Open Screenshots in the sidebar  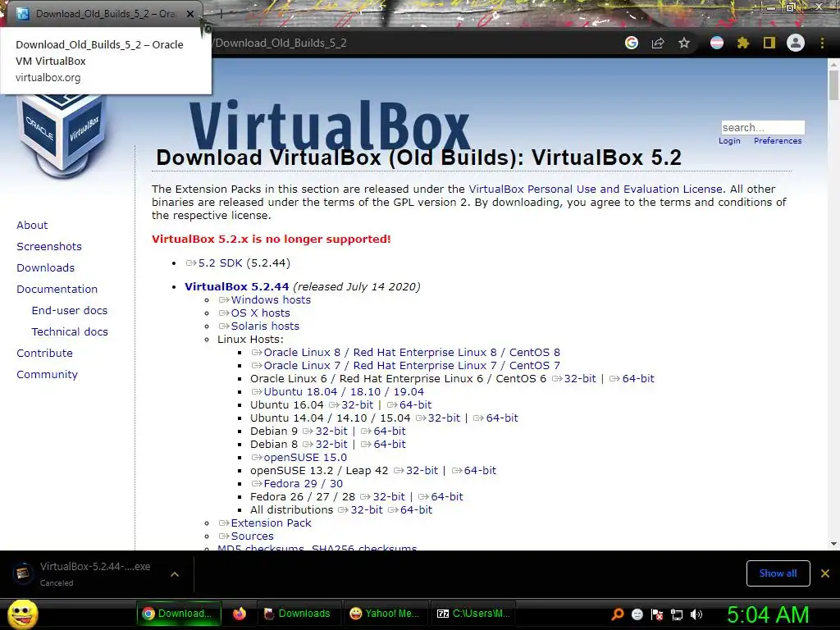point(49,246)
